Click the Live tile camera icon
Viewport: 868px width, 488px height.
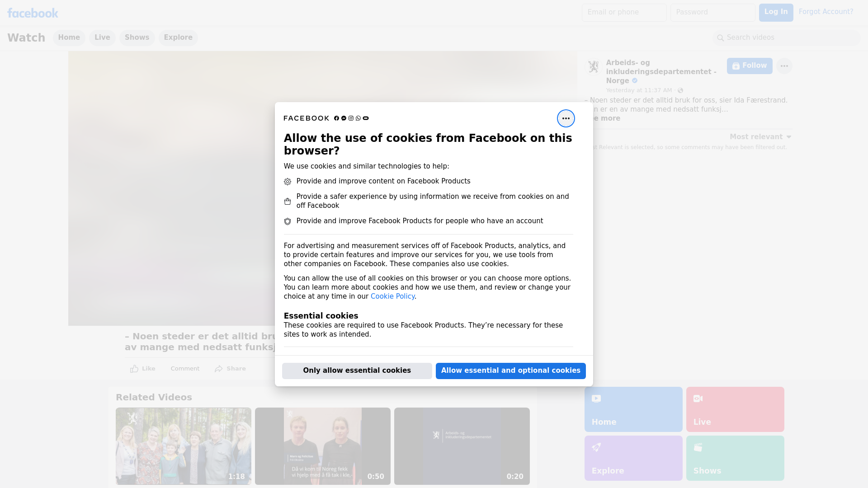(x=698, y=399)
